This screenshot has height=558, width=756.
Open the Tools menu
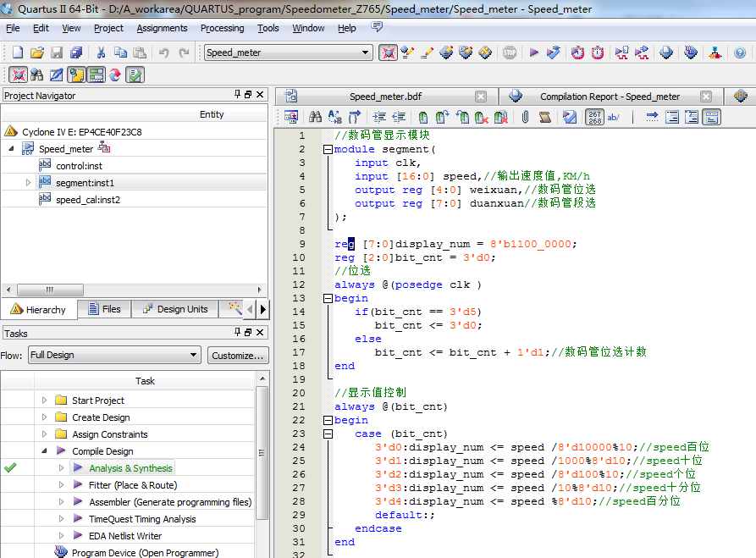[x=268, y=28]
